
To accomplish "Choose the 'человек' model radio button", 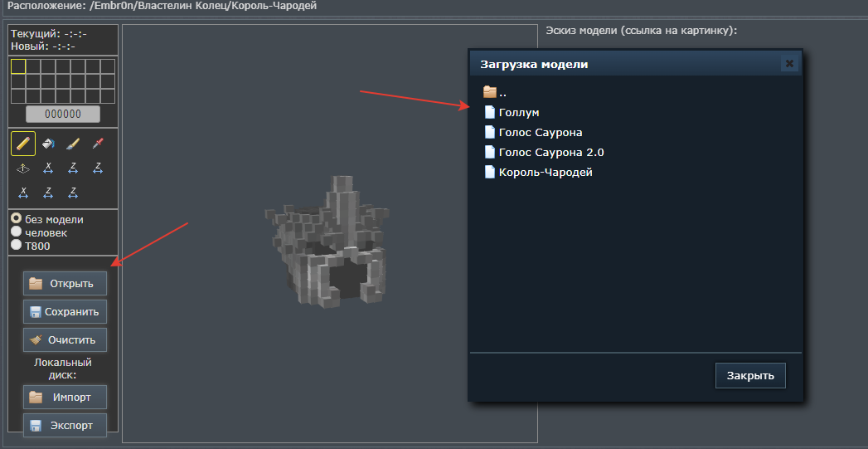I will click(16, 232).
